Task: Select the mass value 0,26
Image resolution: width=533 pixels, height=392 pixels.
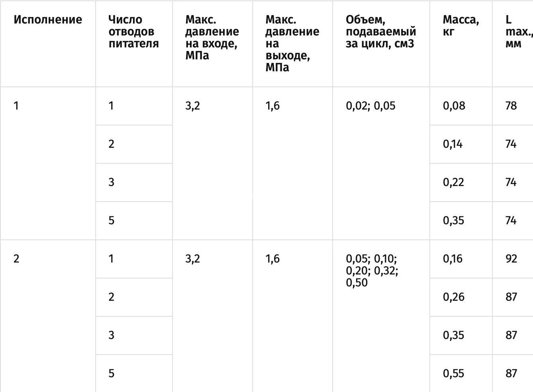Action: pyautogui.click(x=453, y=297)
